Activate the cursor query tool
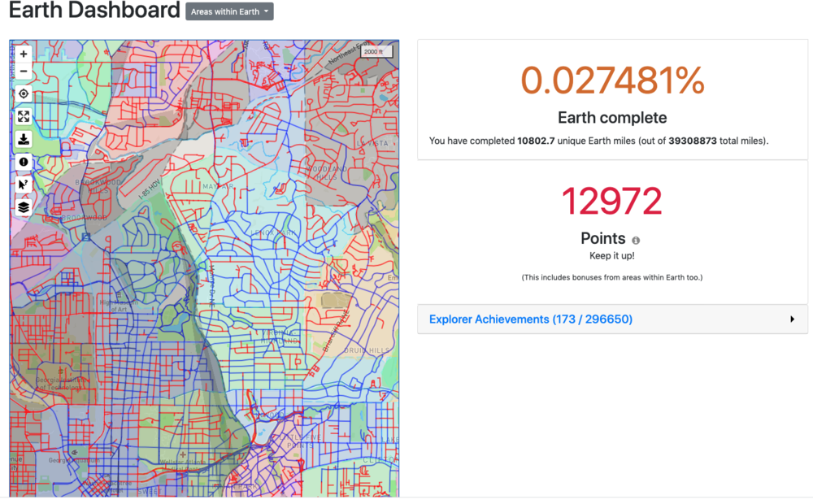The width and height of the screenshot is (813, 504). (24, 185)
